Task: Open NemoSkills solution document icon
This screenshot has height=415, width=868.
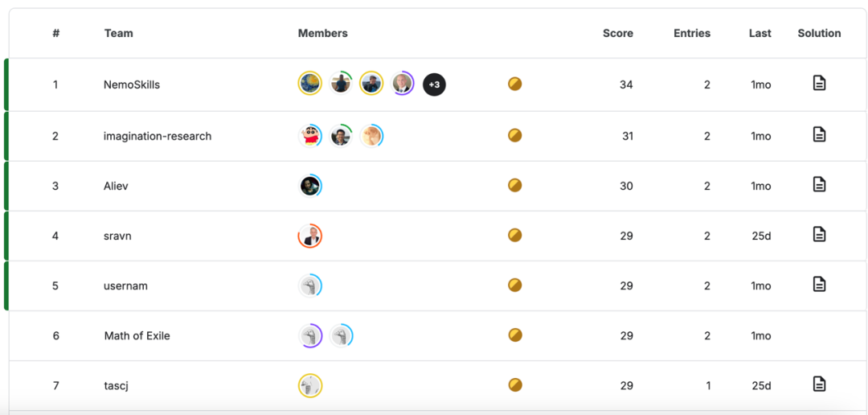Action: point(819,83)
